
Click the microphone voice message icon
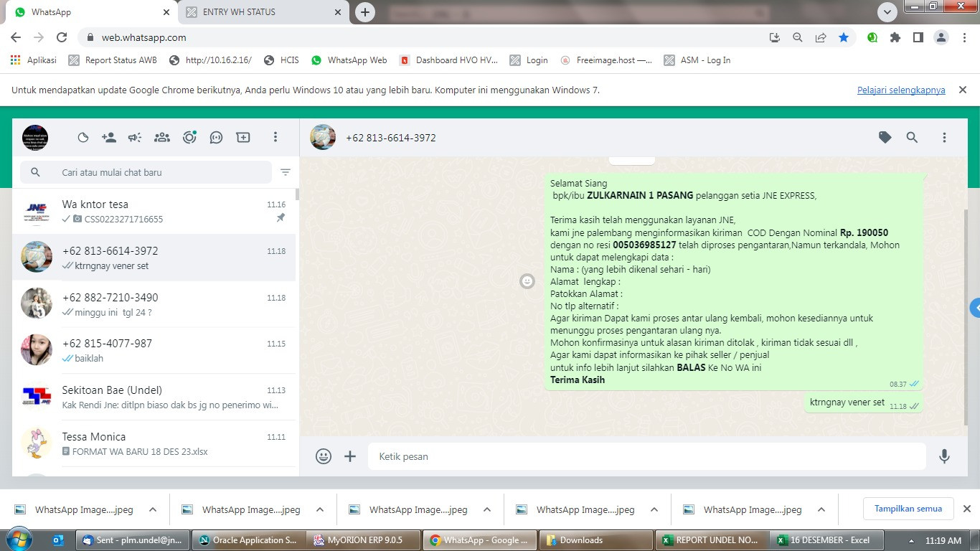tap(944, 456)
